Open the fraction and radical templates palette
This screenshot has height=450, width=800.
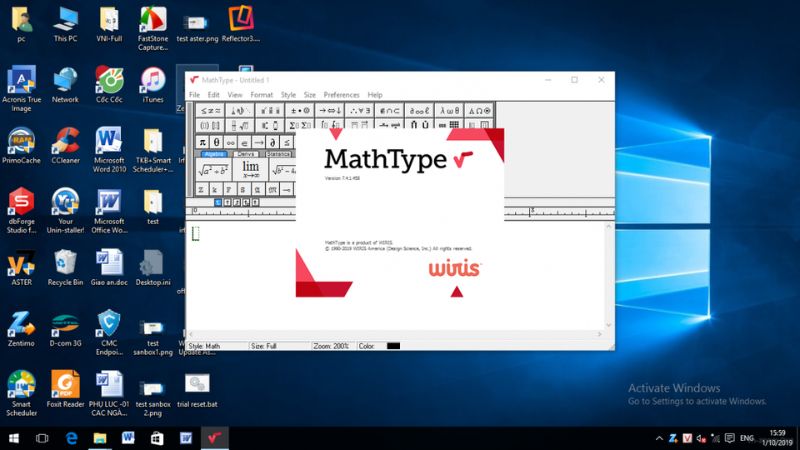pos(240,125)
